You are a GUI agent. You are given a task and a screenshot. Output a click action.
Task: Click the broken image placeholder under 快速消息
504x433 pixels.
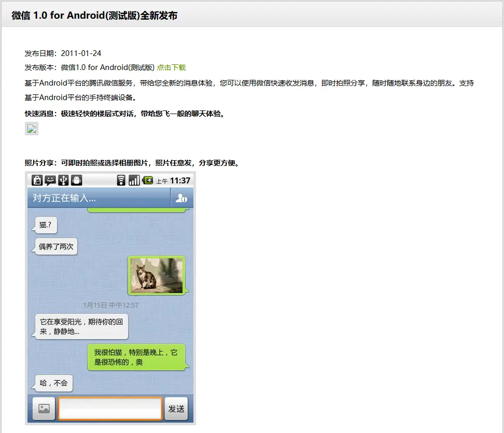pyautogui.click(x=31, y=128)
